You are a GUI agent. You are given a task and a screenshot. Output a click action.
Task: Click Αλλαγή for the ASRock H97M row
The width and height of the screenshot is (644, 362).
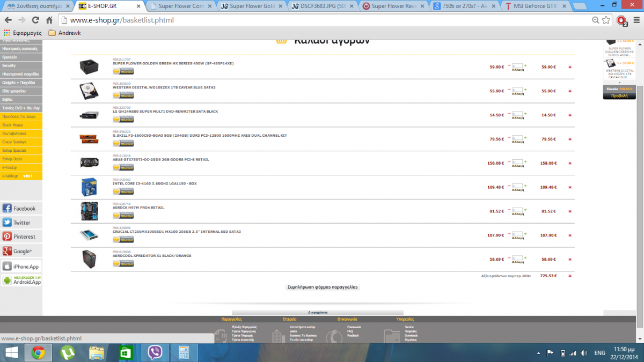518,215
